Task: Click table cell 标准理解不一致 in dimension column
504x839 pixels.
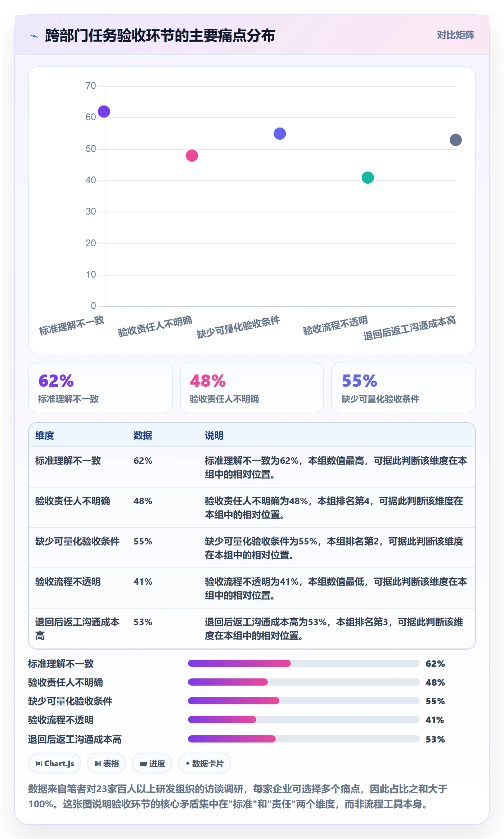Action: tap(68, 461)
